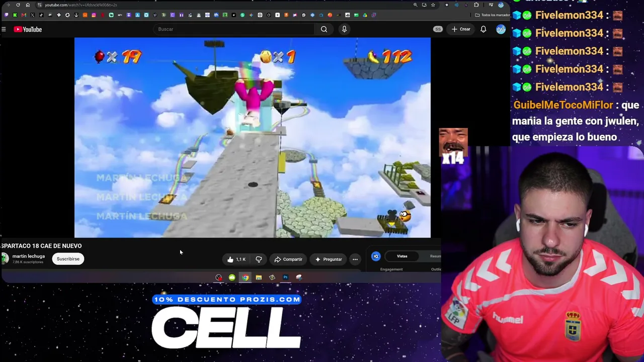The image size is (644, 362).
Task: Open the X bookmark in the bookmarks bar
Action: pyautogui.click(x=32, y=15)
